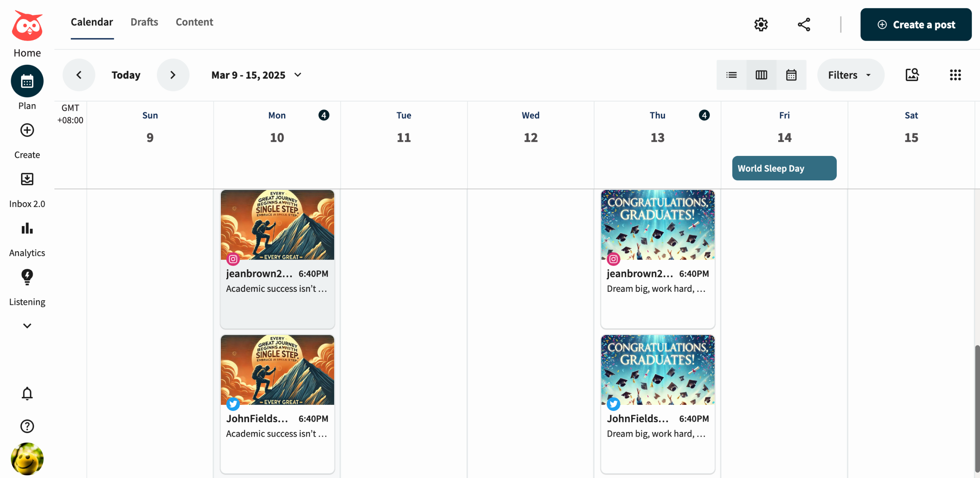
Task: Open the Mar 9 - 15, 2025 date picker
Action: 256,75
